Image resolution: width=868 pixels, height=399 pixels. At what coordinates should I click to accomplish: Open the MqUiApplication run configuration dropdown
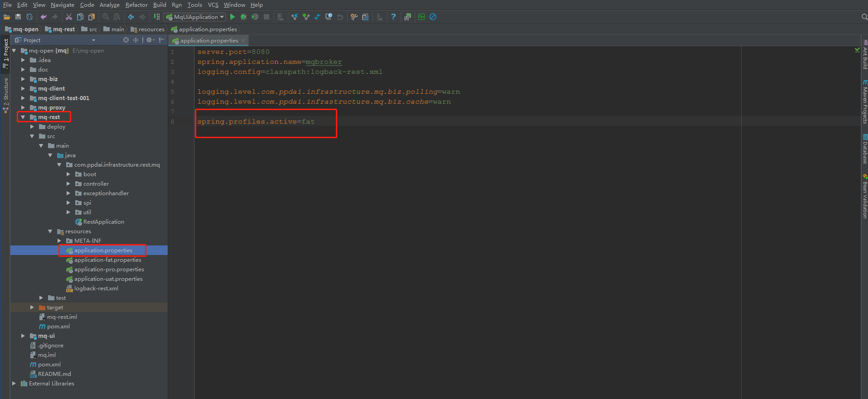195,17
